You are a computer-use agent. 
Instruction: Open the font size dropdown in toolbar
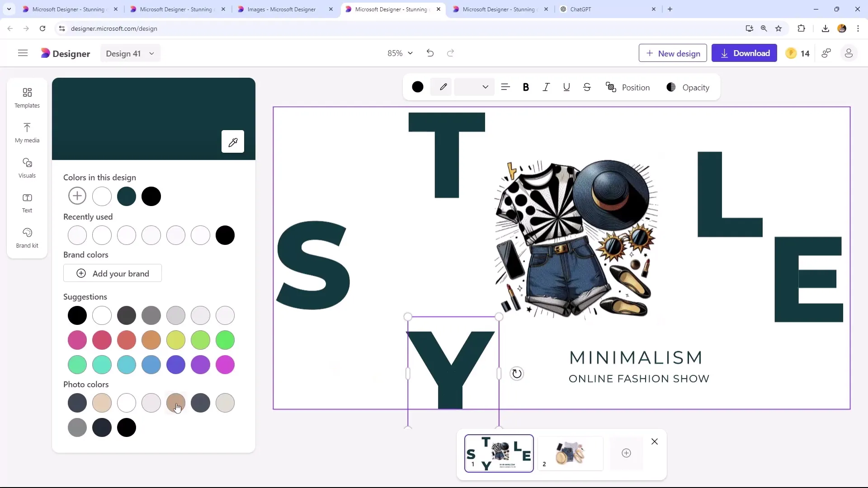473,87
